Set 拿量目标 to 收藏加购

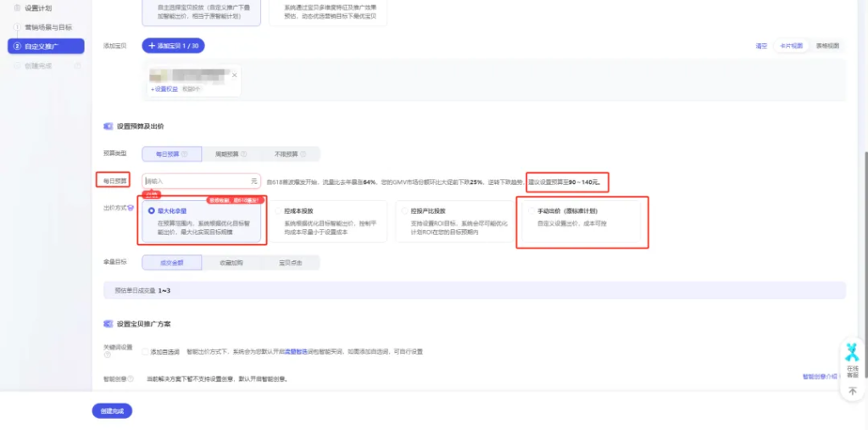click(231, 263)
